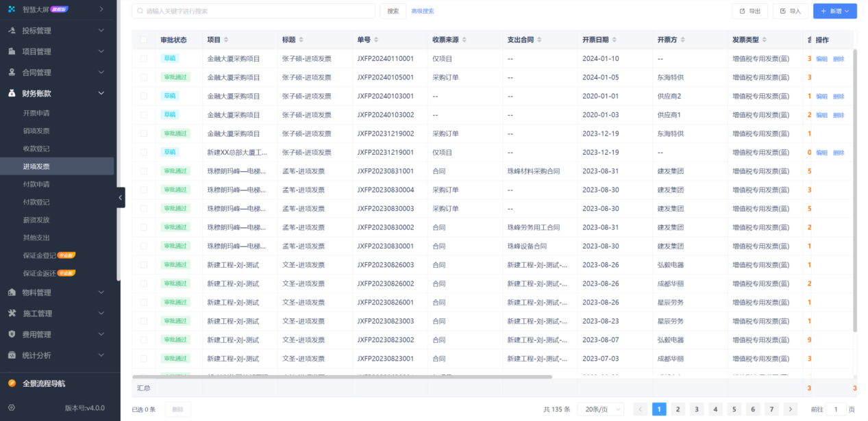Click the 导出 export button
Screen dimensions: 868x421
749,11
